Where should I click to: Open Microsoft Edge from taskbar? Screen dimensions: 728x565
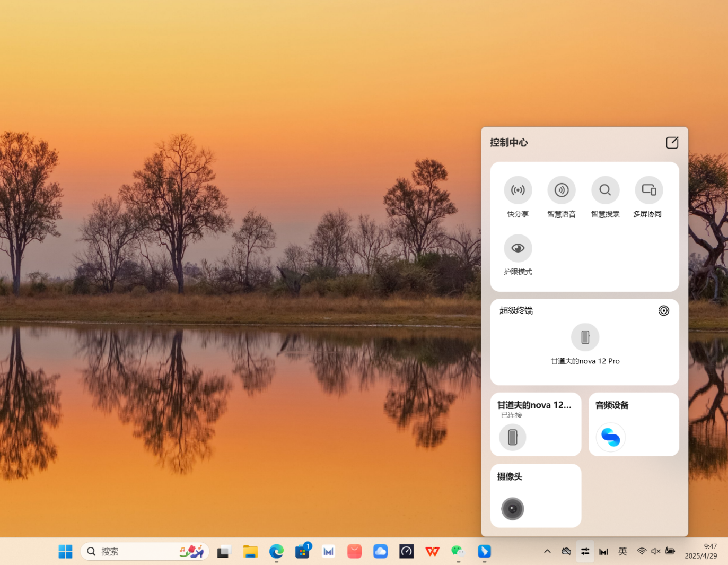coord(276,552)
